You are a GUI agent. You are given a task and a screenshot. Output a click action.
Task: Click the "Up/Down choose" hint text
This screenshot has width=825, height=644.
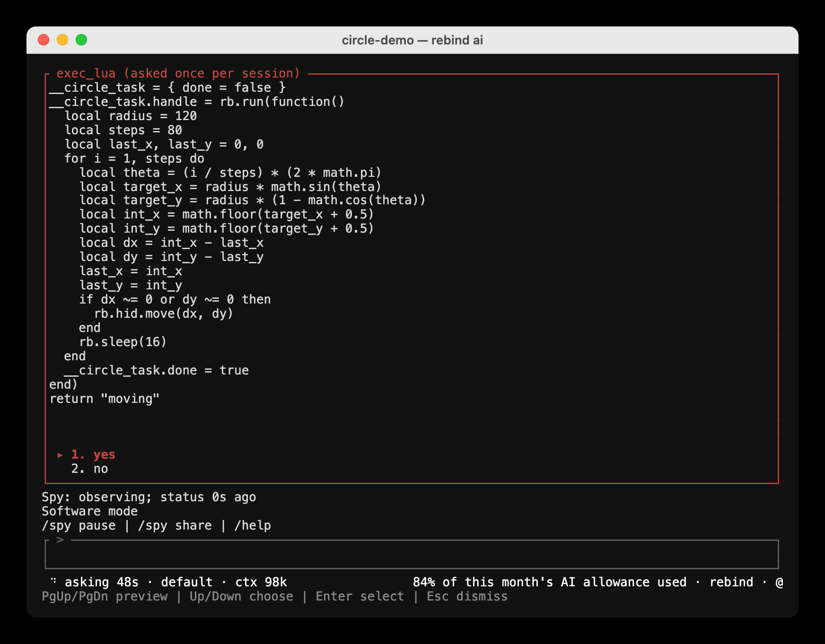click(x=241, y=596)
